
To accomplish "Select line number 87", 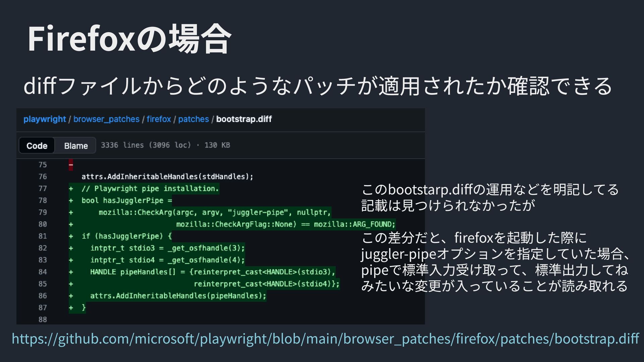I will pyautogui.click(x=43, y=308).
